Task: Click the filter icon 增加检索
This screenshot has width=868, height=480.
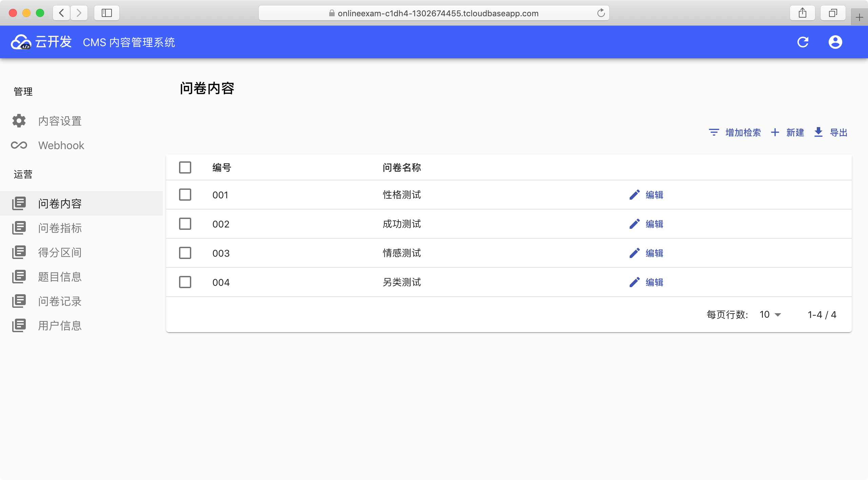Action: tap(714, 132)
